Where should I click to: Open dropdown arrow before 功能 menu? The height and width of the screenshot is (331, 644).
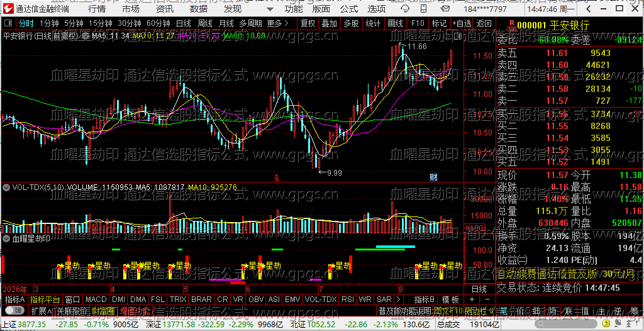tap(269, 9)
